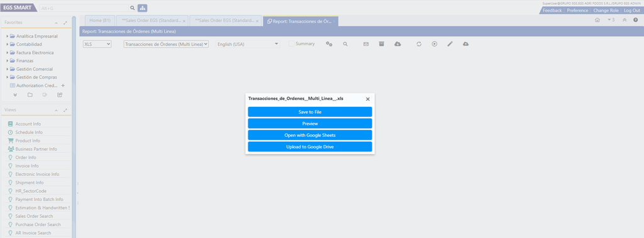Screen dimensions: 644x238
Task: Click Open with Google Sheets button
Action: (x=309, y=135)
